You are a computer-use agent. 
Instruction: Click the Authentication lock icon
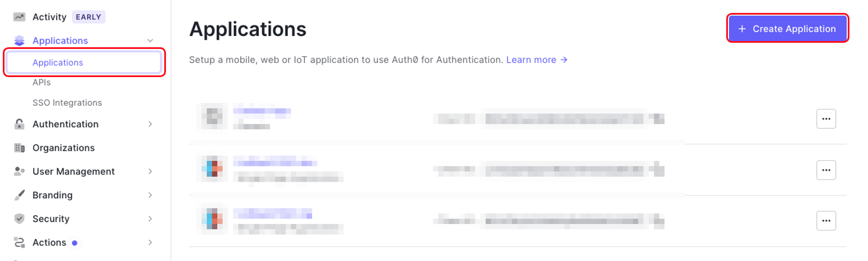click(20, 124)
